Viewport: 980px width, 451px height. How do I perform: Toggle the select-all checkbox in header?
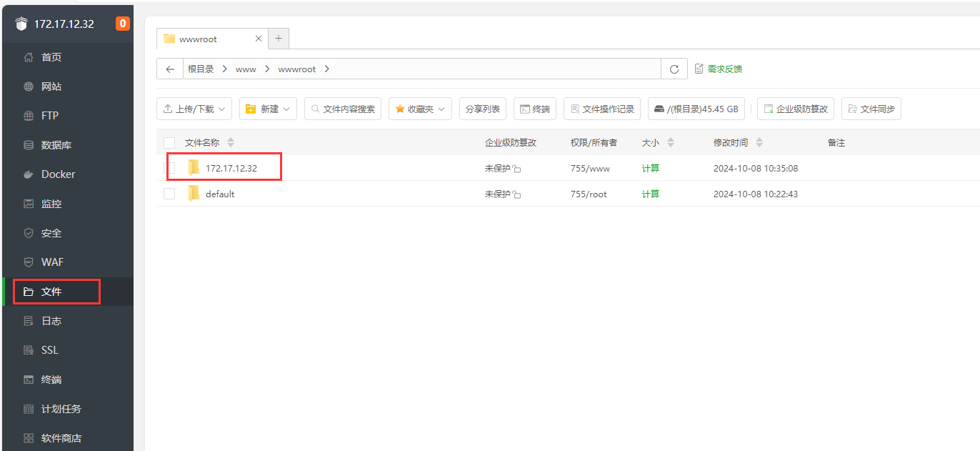point(169,143)
